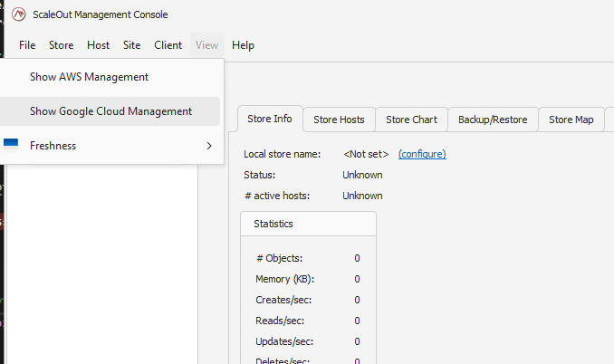614x364 pixels.
Task: Switch to the Store Hosts tab
Action: pyautogui.click(x=339, y=120)
